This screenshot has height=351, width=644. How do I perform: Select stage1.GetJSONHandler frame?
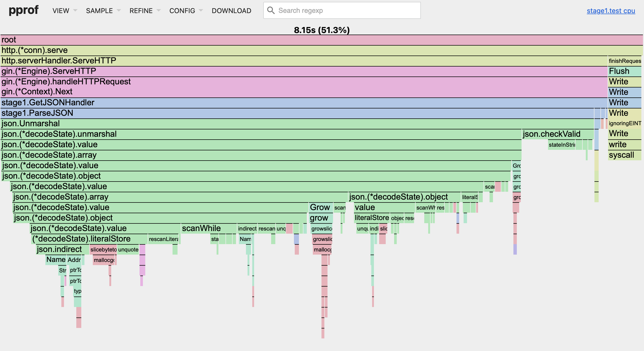[x=304, y=103]
